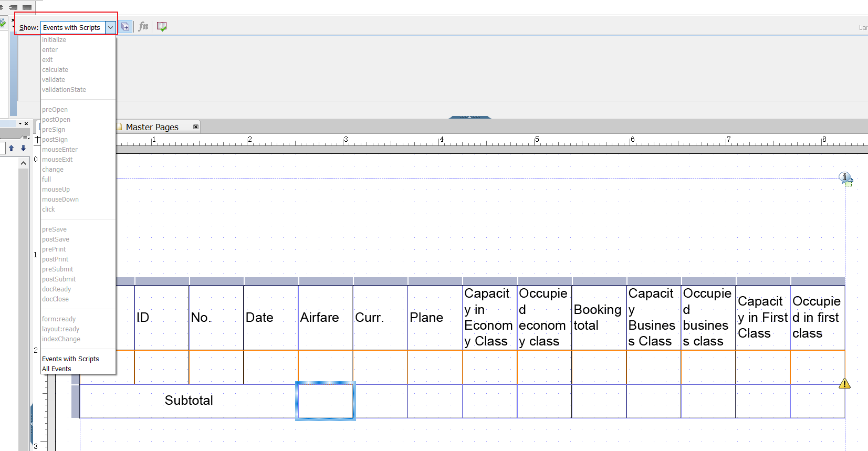Click the info icon on the page corner
This screenshot has width=868, height=451.
click(x=845, y=178)
